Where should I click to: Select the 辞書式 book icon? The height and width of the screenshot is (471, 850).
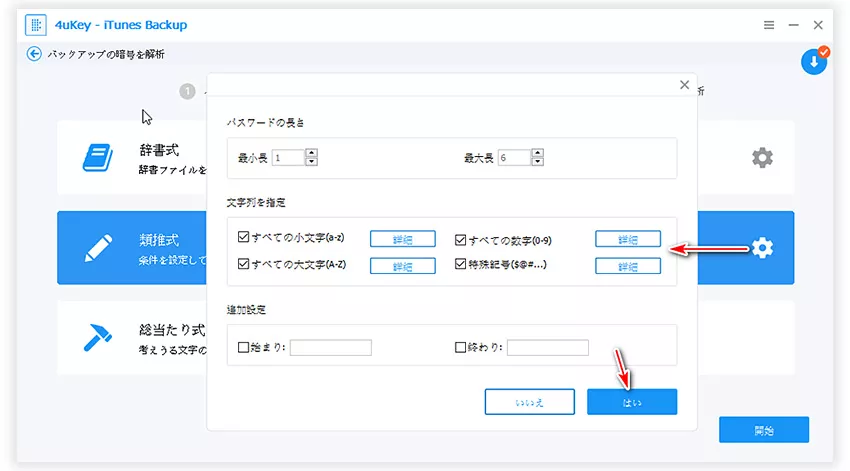pyautogui.click(x=97, y=158)
